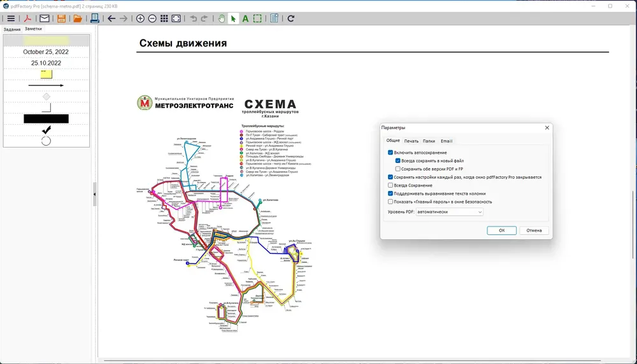Show page thumbnails grid view

[164, 18]
